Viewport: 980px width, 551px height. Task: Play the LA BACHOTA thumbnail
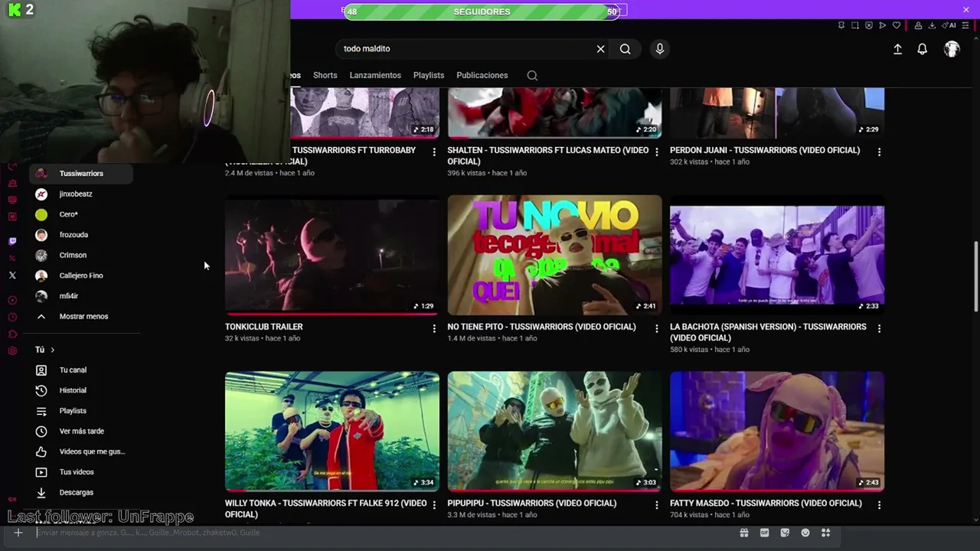tap(777, 255)
